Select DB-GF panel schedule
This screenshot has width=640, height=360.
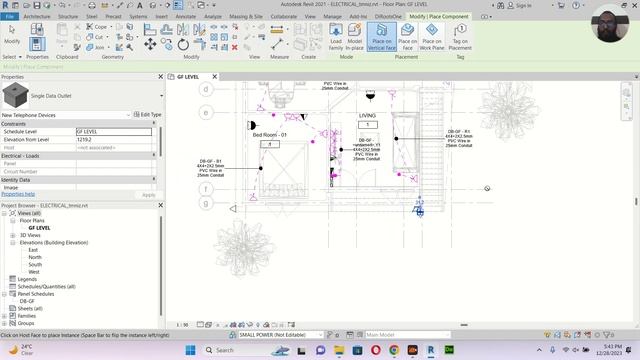(x=27, y=301)
